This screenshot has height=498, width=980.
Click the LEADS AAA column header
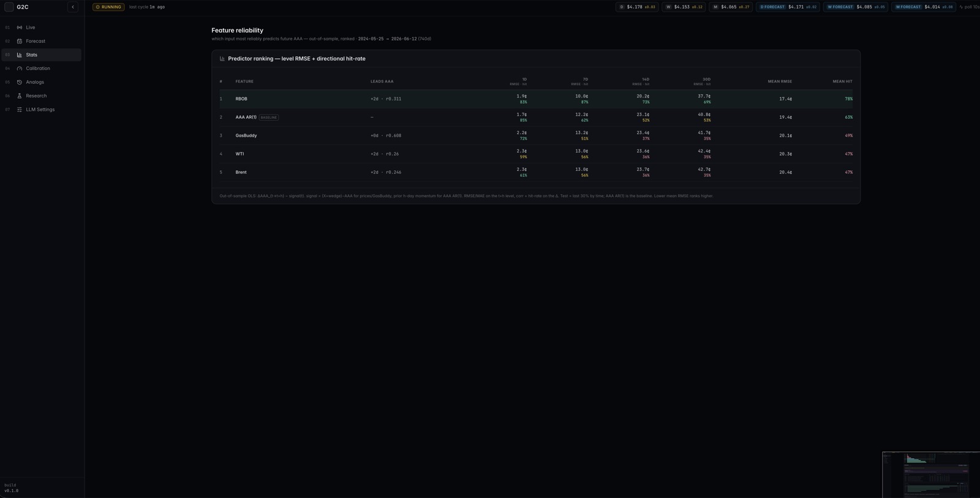pyautogui.click(x=382, y=81)
